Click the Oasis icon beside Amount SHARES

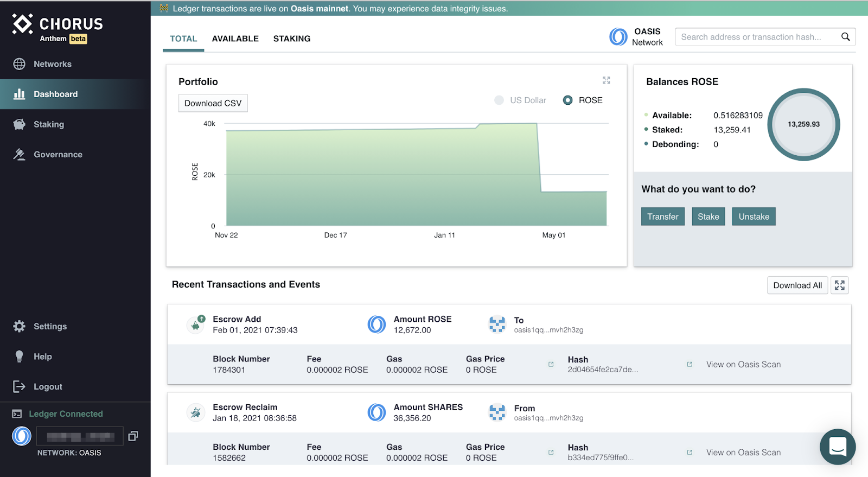click(x=376, y=412)
